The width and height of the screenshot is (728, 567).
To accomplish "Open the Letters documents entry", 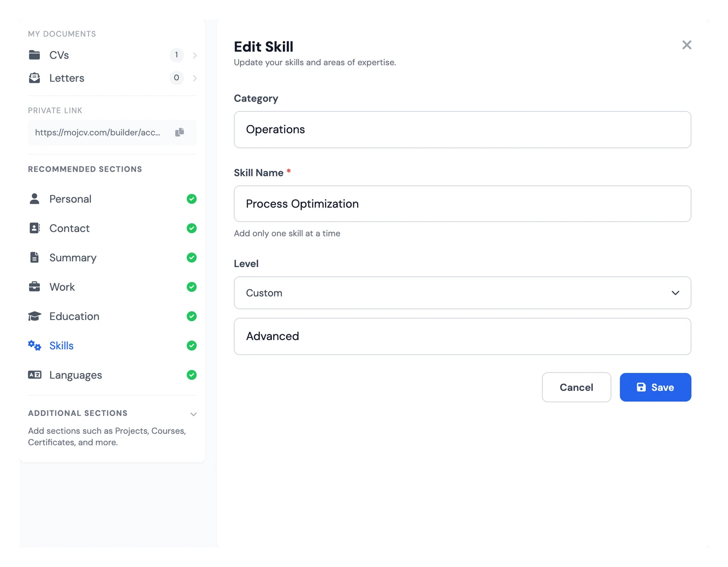I will coord(112,78).
